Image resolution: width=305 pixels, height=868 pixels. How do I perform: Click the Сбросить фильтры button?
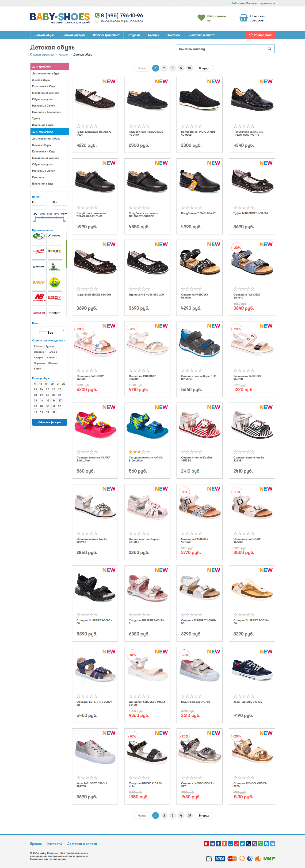pyautogui.click(x=50, y=422)
